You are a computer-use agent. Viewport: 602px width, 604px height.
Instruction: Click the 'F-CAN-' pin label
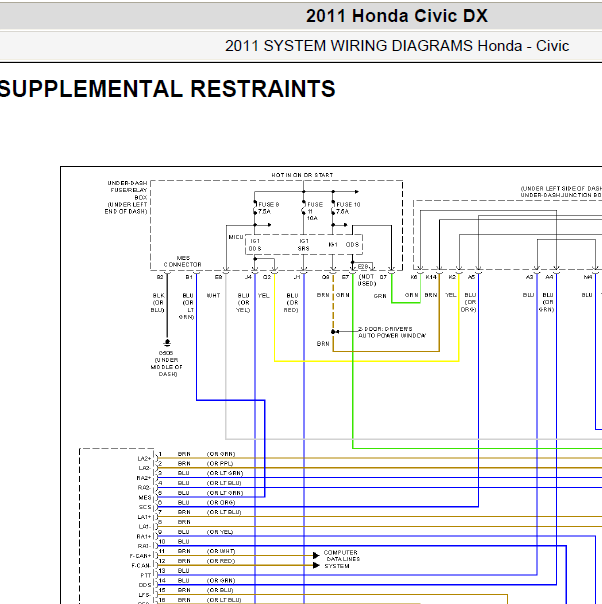click(141, 565)
